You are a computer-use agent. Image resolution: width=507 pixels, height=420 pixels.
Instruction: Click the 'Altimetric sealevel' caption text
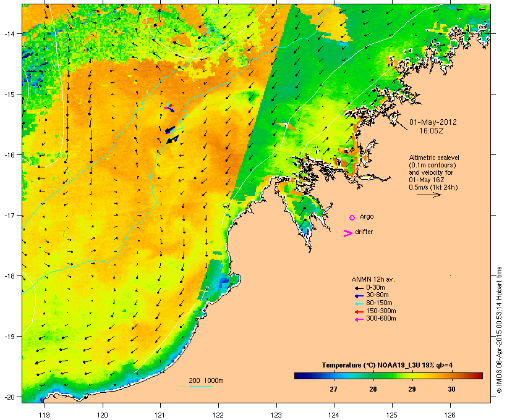click(434, 158)
